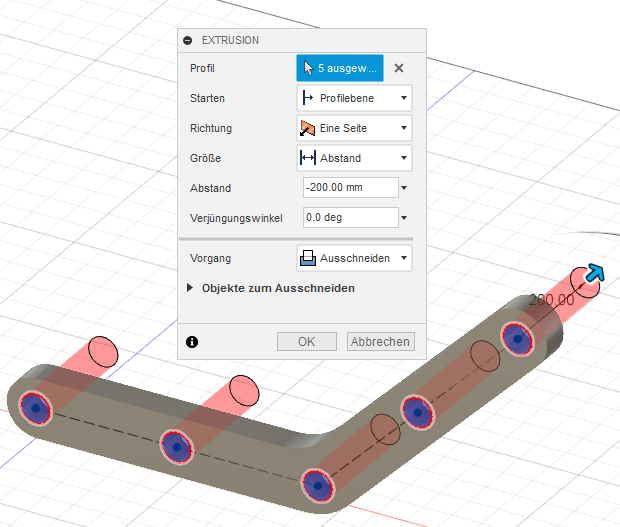Cancel the extrusion with Abbrechen
Image resolution: width=620 pixels, height=527 pixels.
[x=380, y=342]
